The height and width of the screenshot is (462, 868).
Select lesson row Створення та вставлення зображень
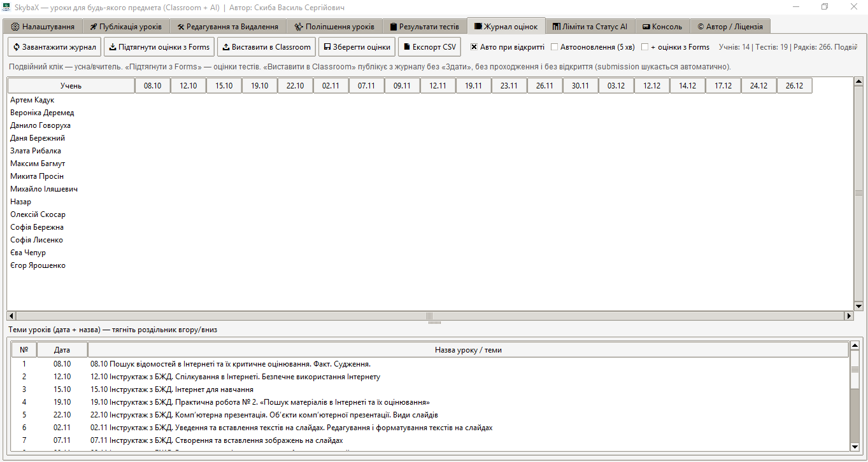click(x=430, y=440)
